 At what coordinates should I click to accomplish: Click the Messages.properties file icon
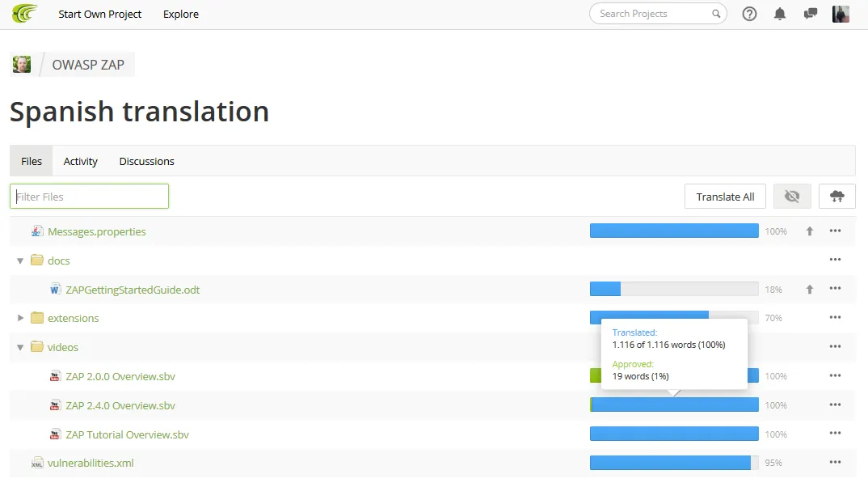[x=36, y=231]
